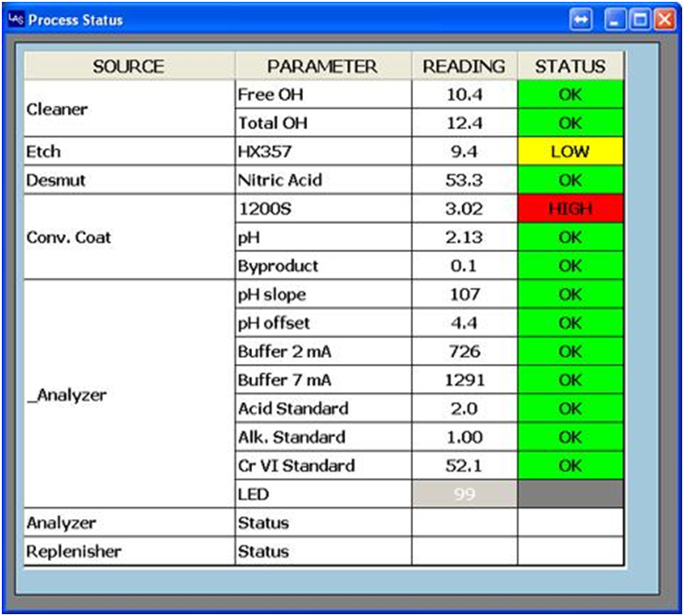The width and height of the screenshot is (684, 616).
Task: Click the gray LED status cell
Action: click(570, 494)
